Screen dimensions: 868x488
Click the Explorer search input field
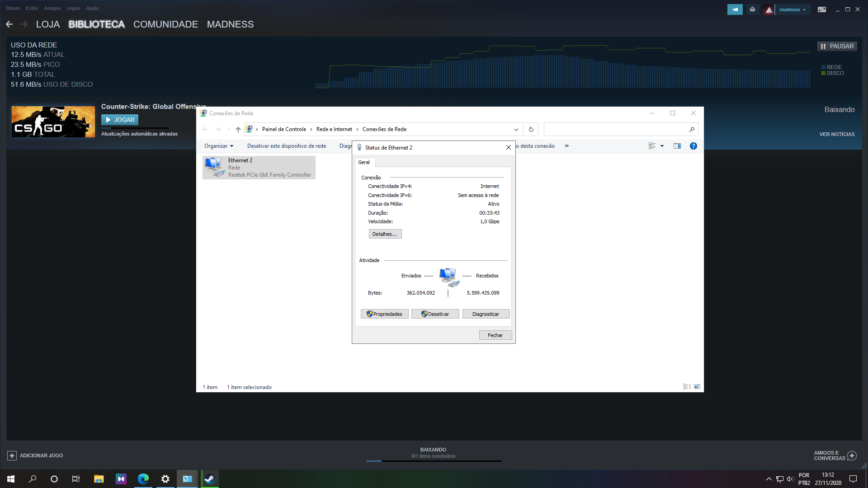coord(616,129)
